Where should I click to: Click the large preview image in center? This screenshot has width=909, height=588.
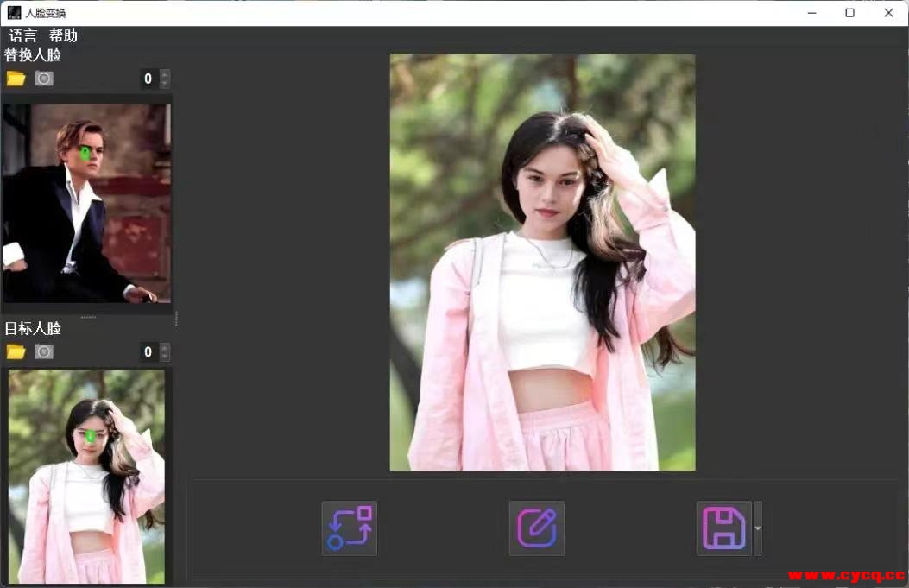(x=542, y=262)
